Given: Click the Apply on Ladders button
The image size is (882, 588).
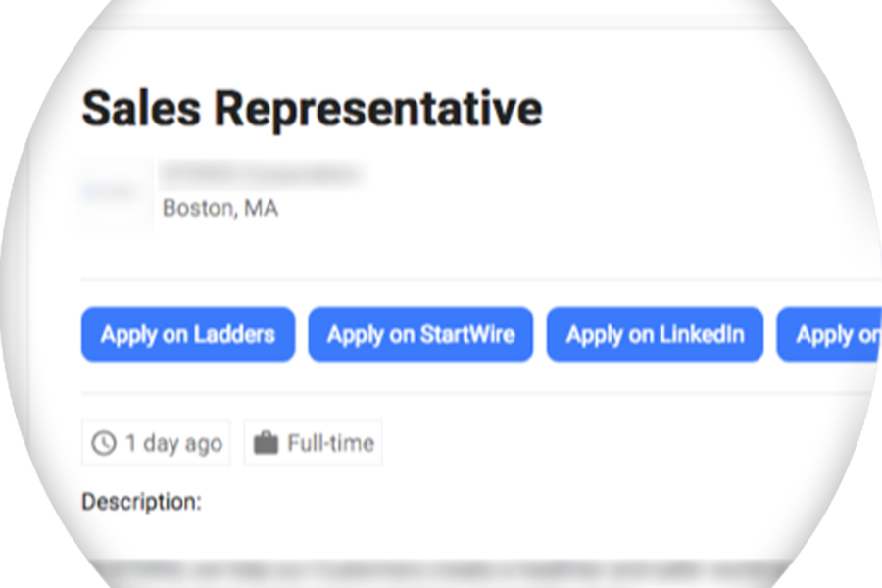Looking at the screenshot, I should pos(188,334).
